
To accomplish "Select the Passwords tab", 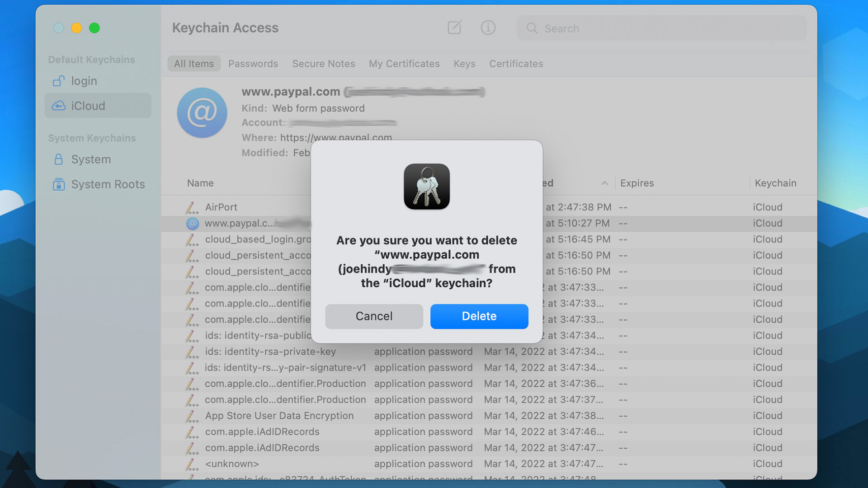I will 253,63.
